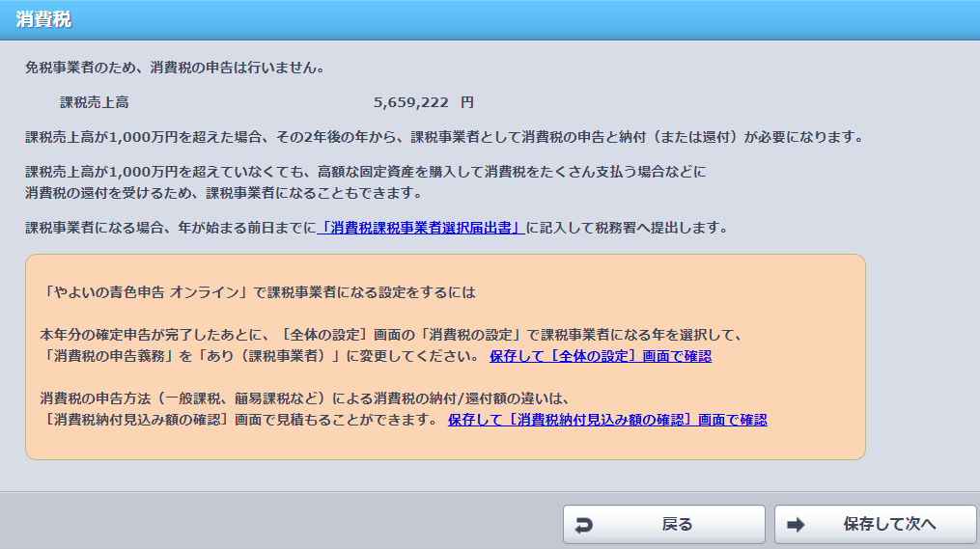The image size is (980, 549).
Task: Click the text 「消費税の申告義務」を「あり（課税事業者）」に変更してください
Action: click(260, 356)
